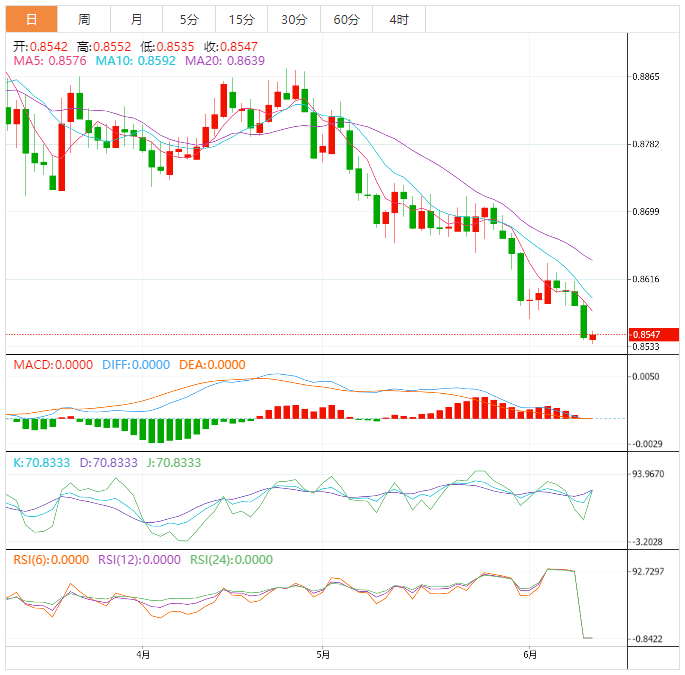Switch to the 5分 timeframe tab
685x675 pixels.
189,19
